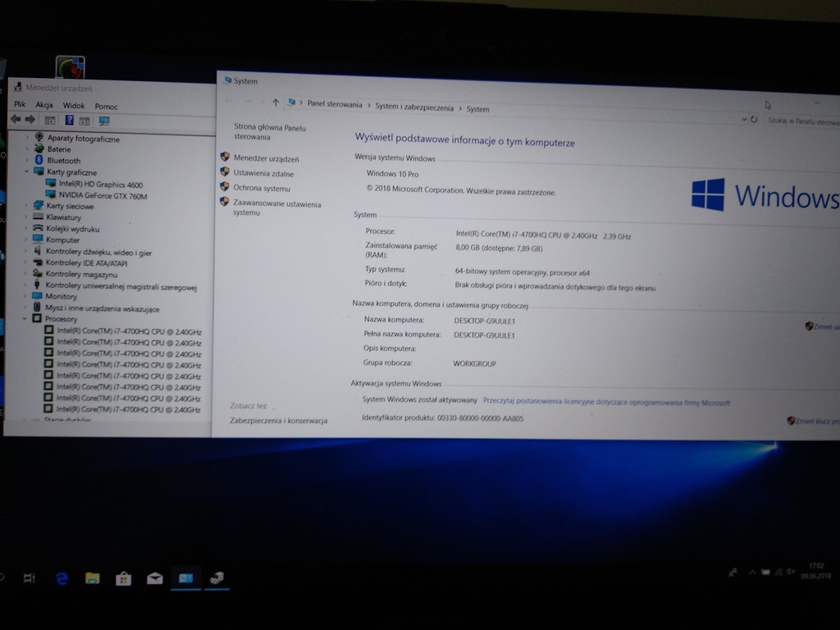Click Przeczytaj postanowienia licencyjne link

pos(606,402)
